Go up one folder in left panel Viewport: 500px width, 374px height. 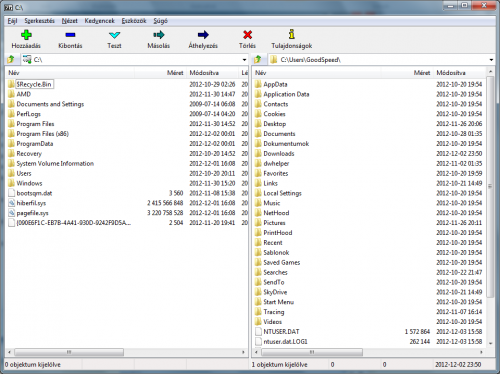[x=11, y=60]
